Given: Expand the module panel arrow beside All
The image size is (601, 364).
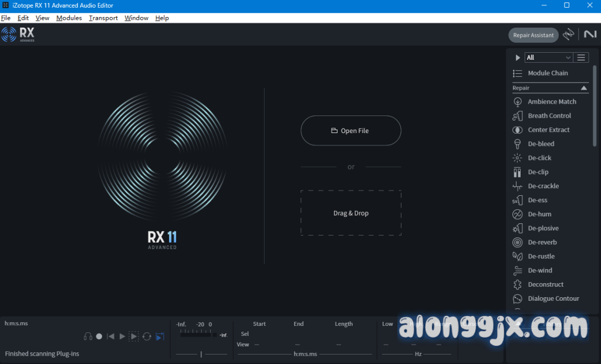Looking at the screenshot, I should coord(518,57).
